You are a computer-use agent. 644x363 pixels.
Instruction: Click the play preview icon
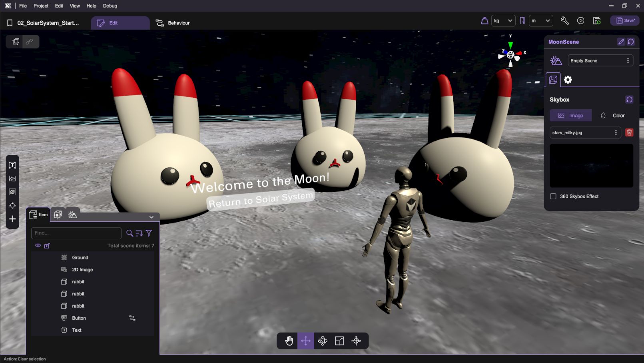coord(580,21)
